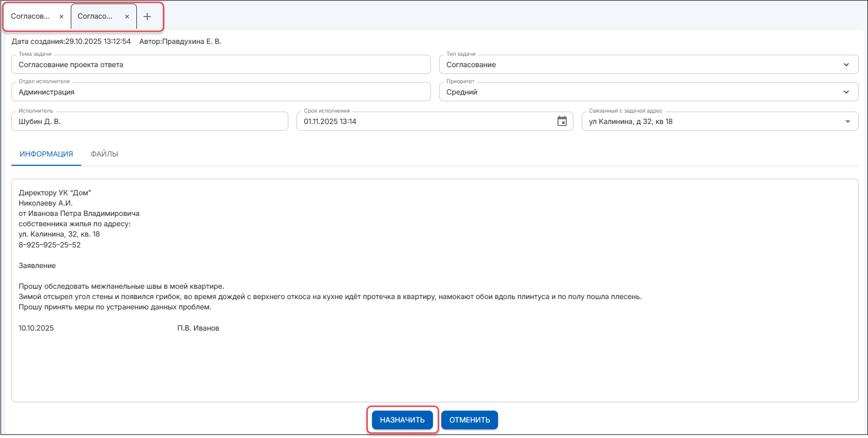
Task: Switch to ИНФОРМАЦИЯ tab
Action: (46, 154)
